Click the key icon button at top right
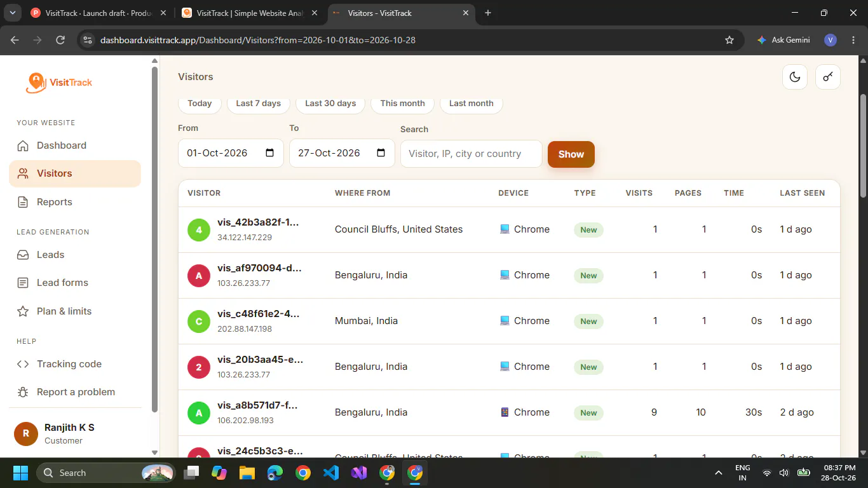 click(828, 77)
